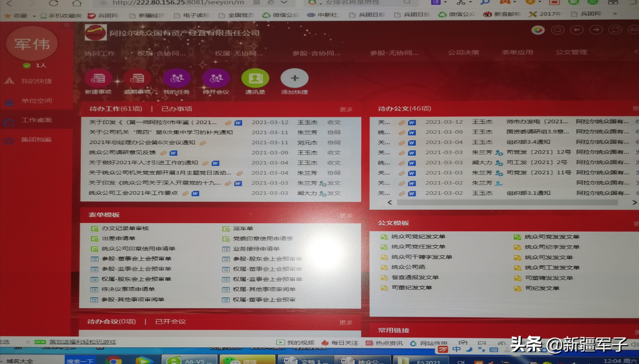Select 工作桌面 in the left sidebar

coord(36,120)
